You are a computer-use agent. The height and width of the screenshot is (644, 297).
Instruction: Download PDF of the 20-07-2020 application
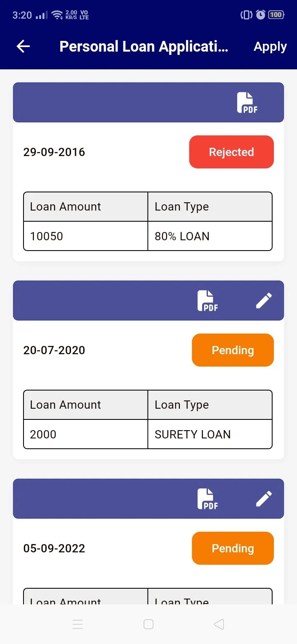pos(207,301)
